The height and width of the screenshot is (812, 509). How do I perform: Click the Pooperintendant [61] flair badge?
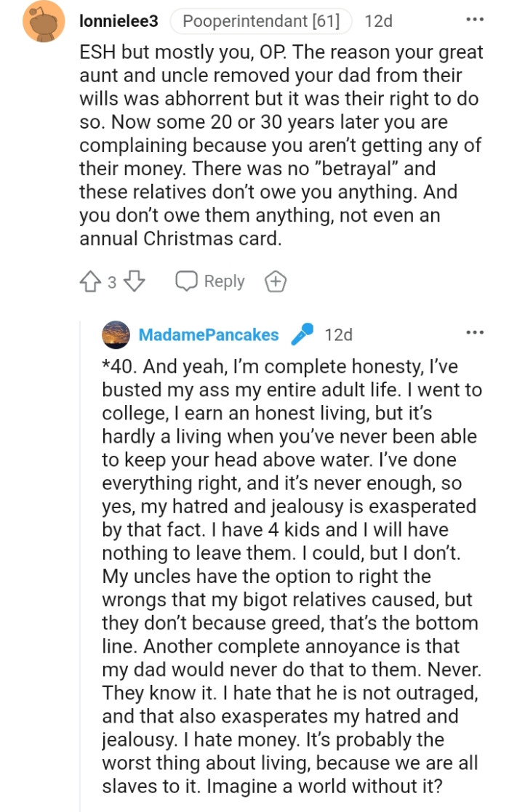coord(260,21)
